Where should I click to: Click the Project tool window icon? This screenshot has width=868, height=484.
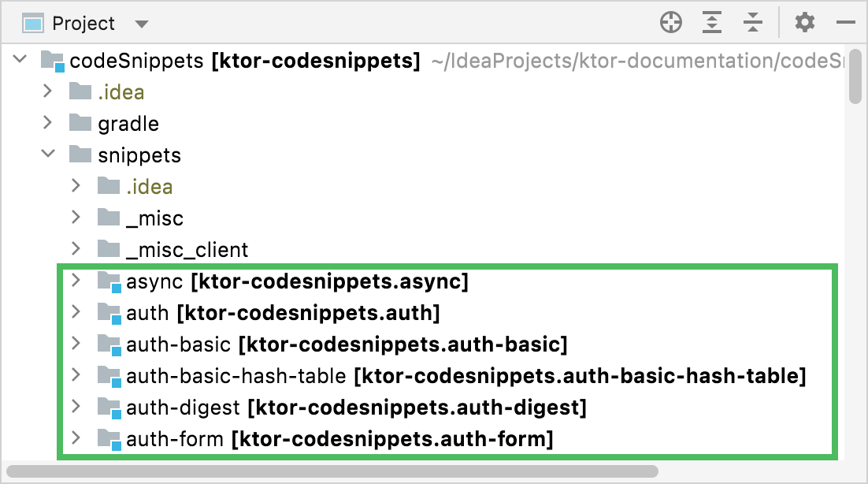[x=32, y=24]
